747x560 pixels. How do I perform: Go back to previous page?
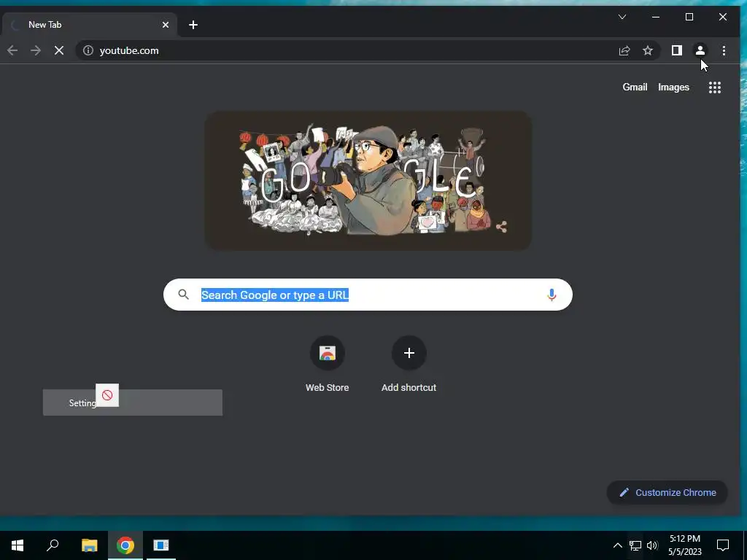click(x=12, y=50)
